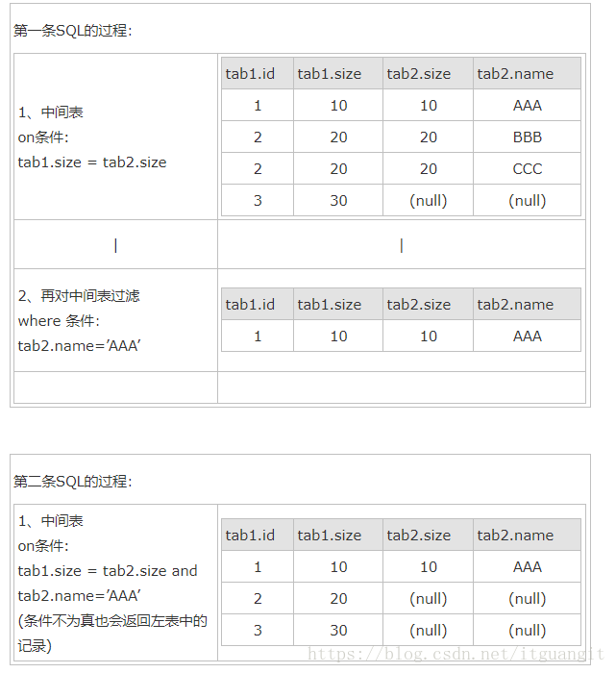
Task: Click 'tab1.size = tab2.size and' condition text
Action: point(108,570)
